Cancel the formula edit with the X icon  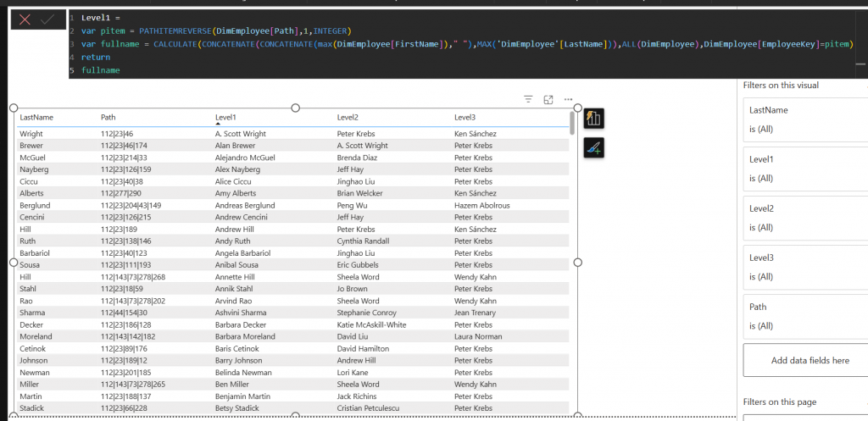pos(25,19)
